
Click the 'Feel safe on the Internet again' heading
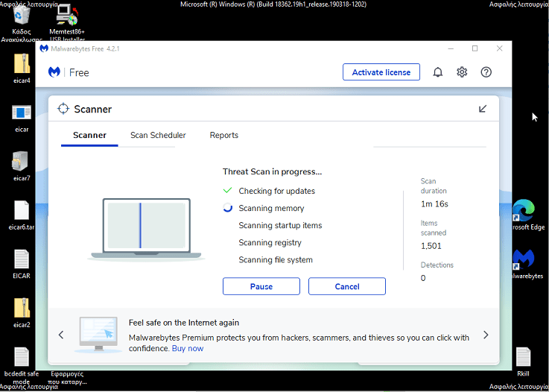pyautogui.click(x=184, y=322)
